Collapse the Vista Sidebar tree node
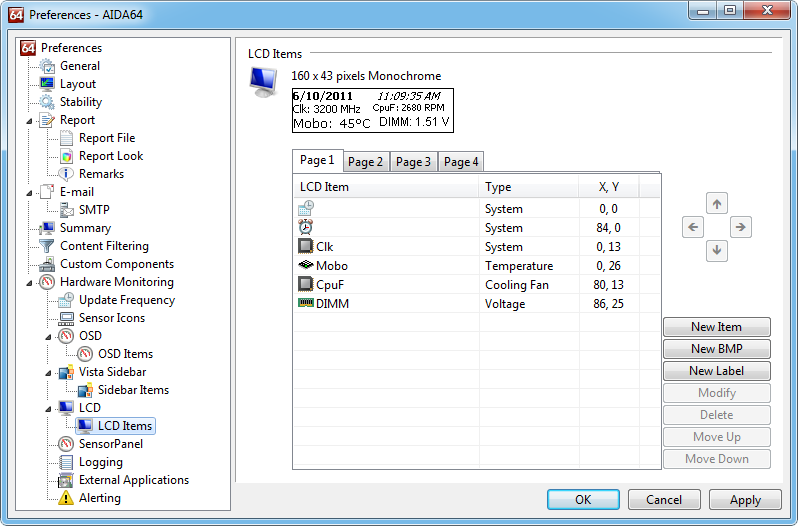798x526 pixels. (48, 373)
